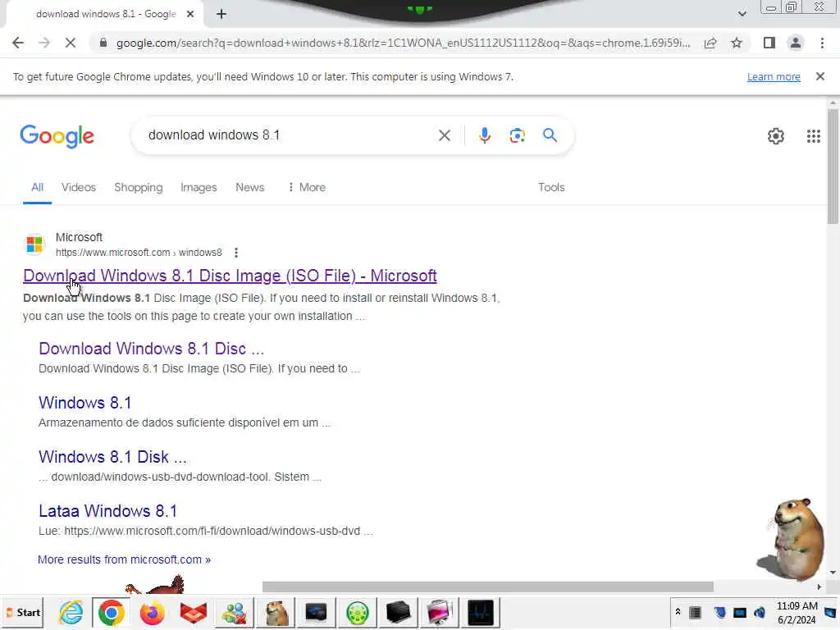Open Download Windows 8.1 Disc Image (ISO File) - Microsoft result
This screenshot has width=840, height=630.
230,276
